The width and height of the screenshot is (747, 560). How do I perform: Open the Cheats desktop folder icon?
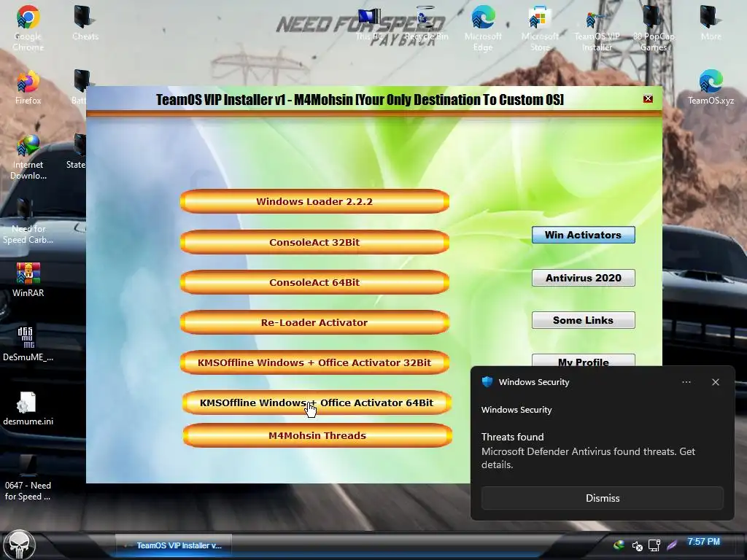click(x=85, y=23)
